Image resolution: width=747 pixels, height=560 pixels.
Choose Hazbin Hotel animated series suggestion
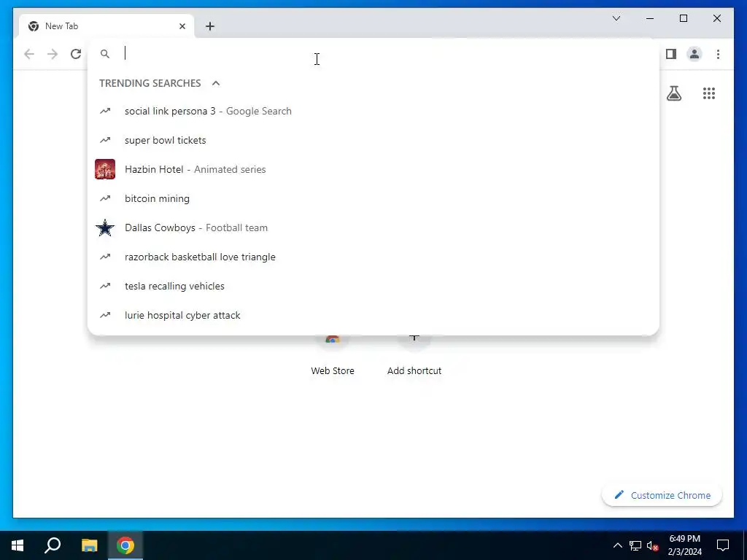coord(373,169)
